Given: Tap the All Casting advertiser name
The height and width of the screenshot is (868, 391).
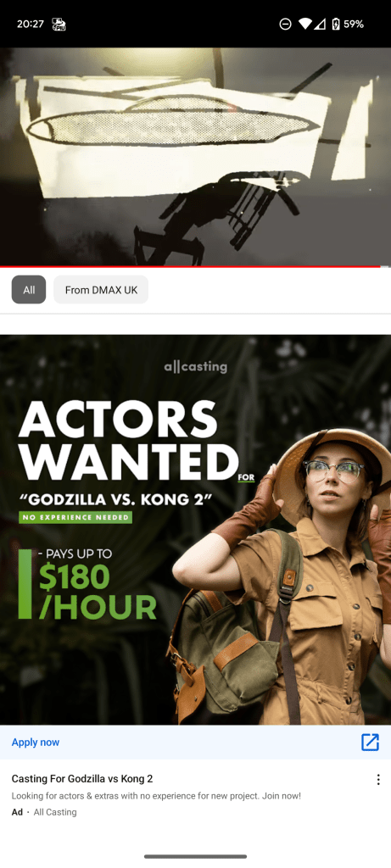Looking at the screenshot, I should click(x=55, y=812).
